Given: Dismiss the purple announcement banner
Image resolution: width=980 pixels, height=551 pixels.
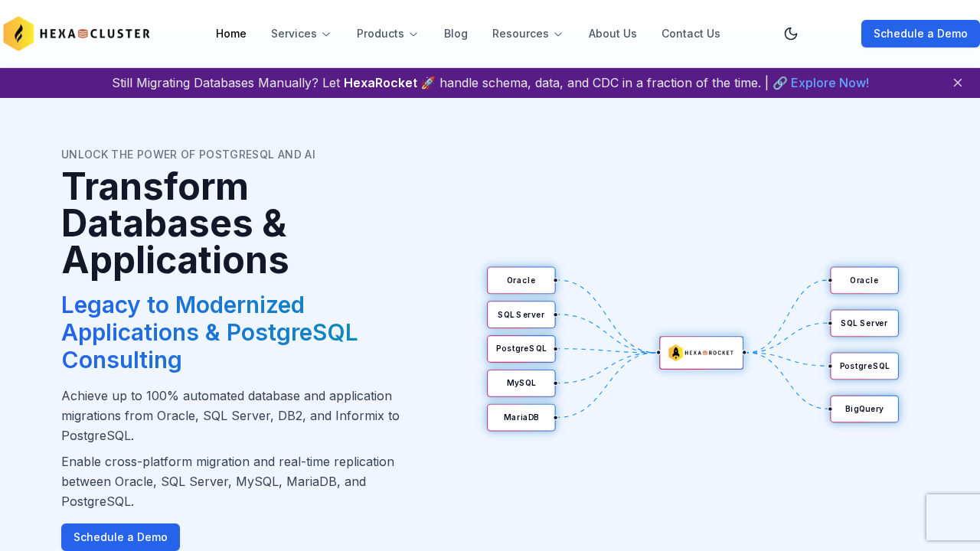Looking at the screenshot, I should 957,83.
